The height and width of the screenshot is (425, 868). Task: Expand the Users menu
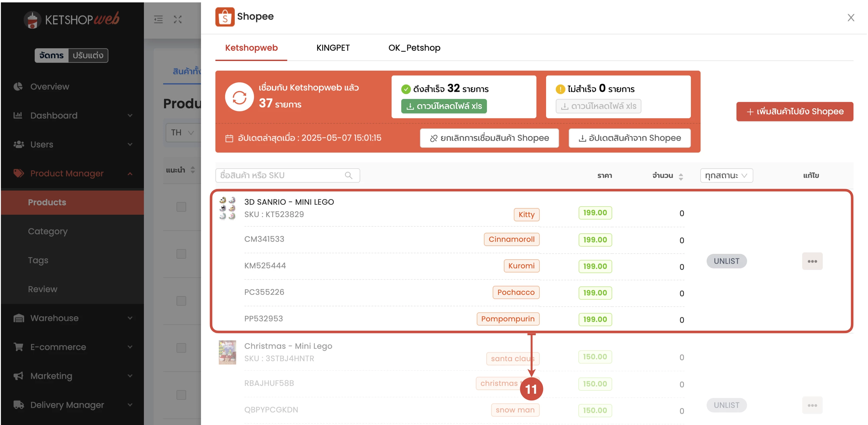pos(130,144)
